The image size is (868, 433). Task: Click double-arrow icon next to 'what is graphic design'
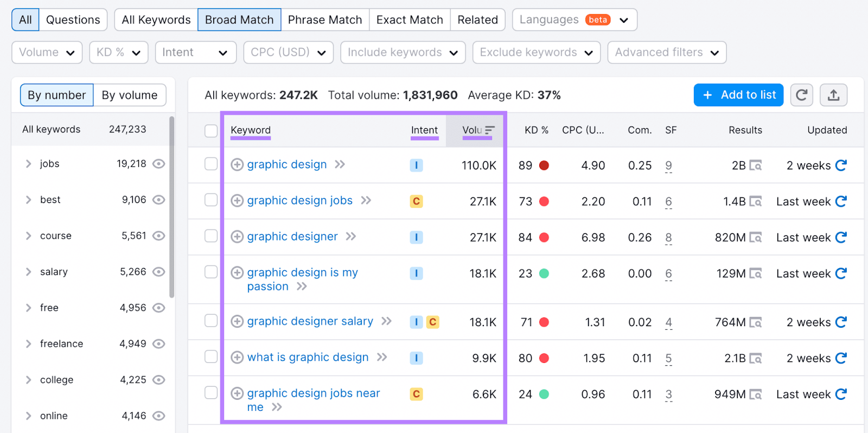[382, 357]
